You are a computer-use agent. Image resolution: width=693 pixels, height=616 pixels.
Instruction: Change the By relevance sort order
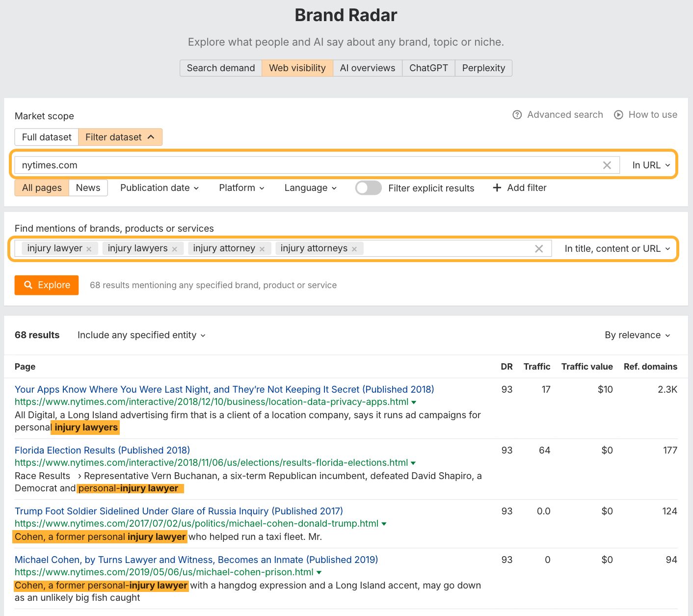[637, 335]
